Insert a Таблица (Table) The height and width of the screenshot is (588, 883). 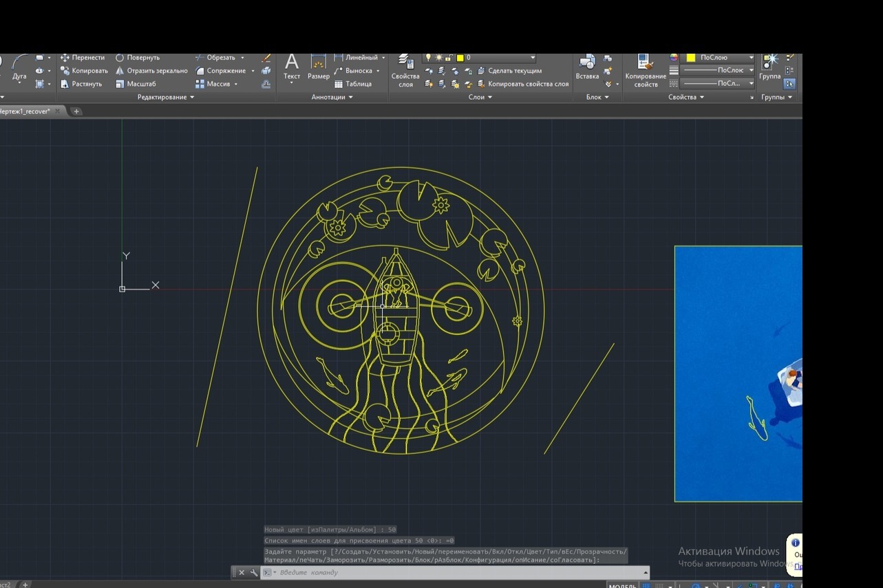353,84
